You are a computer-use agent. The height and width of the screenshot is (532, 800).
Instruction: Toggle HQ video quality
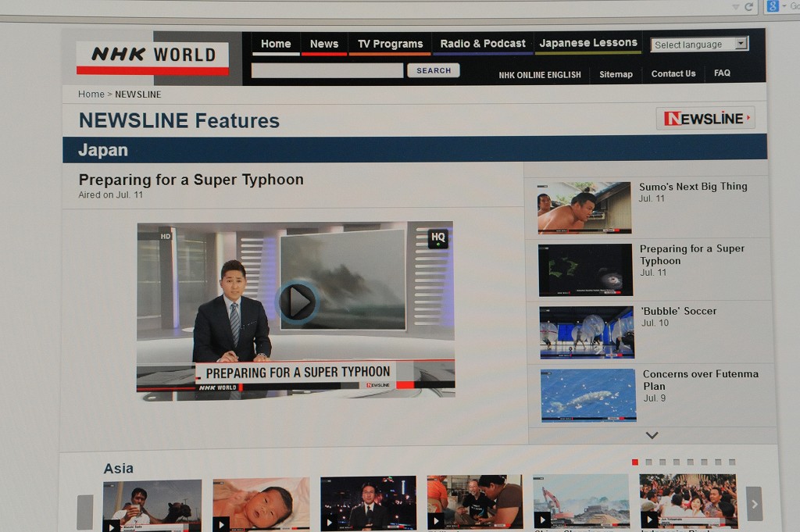437,237
